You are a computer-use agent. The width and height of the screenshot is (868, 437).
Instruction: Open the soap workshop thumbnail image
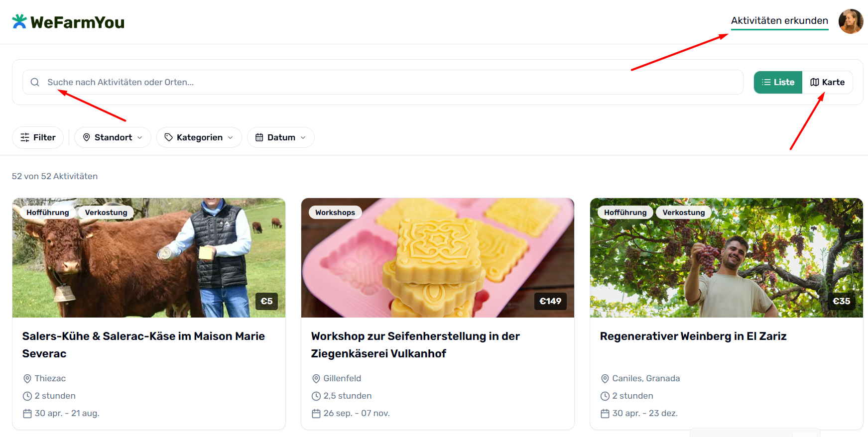[438, 258]
